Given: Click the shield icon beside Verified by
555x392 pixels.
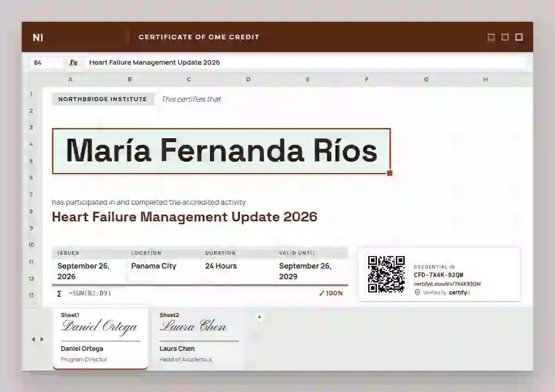Looking at the screenshot, I should (417, 292).
